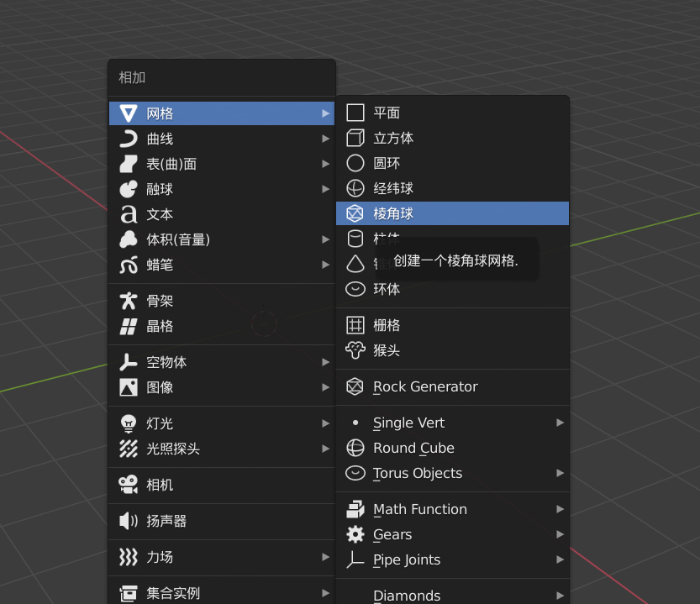Image resolution: width=700 pixels, height=604 pixels.
Task: Click the 曲线 curve icon
Action: [128, 139]
